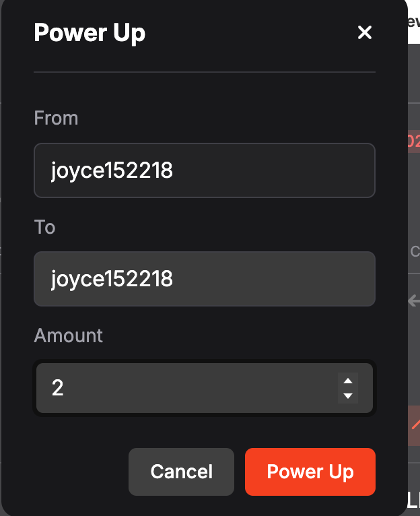Place cursor after the value 2
Viewport: 420px width, 516px height.
[x=65, y=388]
